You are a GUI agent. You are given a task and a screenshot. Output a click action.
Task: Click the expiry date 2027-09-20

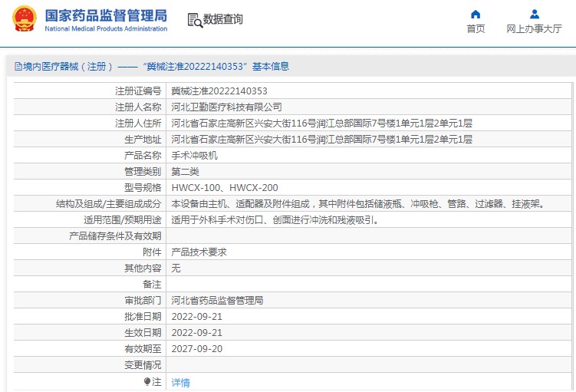coord(196,349)
